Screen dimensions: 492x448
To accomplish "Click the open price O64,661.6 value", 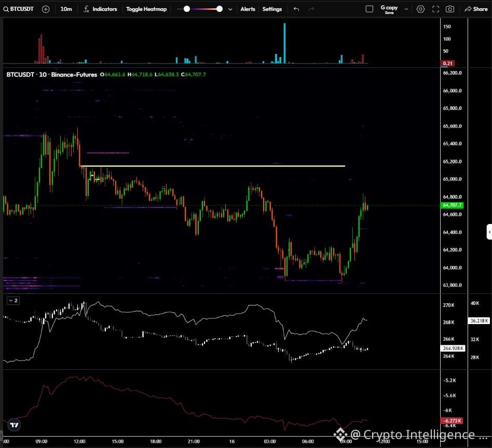I will tap(113, 75).
